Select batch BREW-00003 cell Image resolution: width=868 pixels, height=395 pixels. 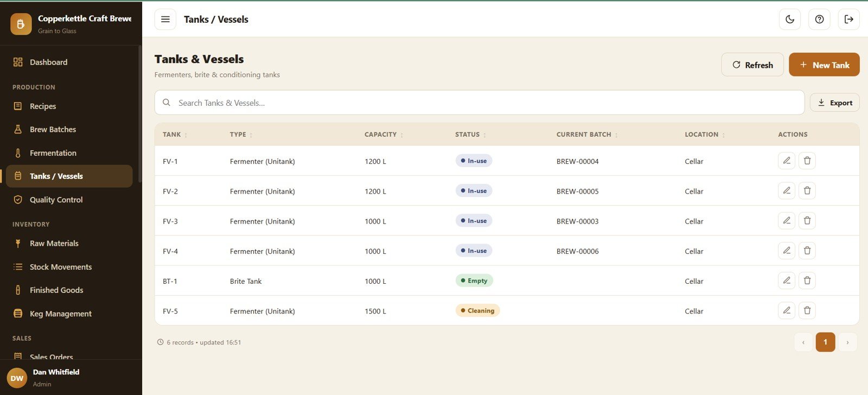click(578, 221)
